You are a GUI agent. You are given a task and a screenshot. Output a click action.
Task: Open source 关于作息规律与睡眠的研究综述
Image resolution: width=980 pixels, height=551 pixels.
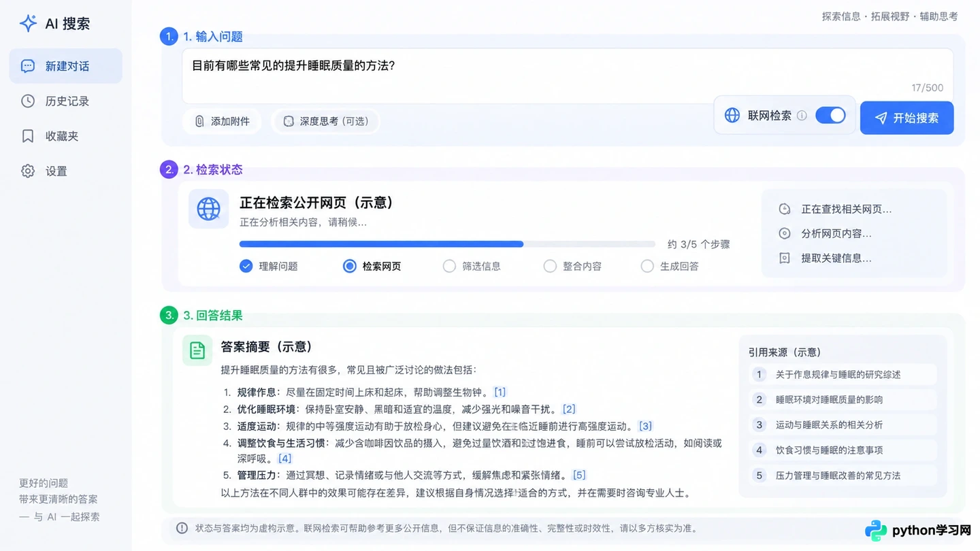pos(843,374)
